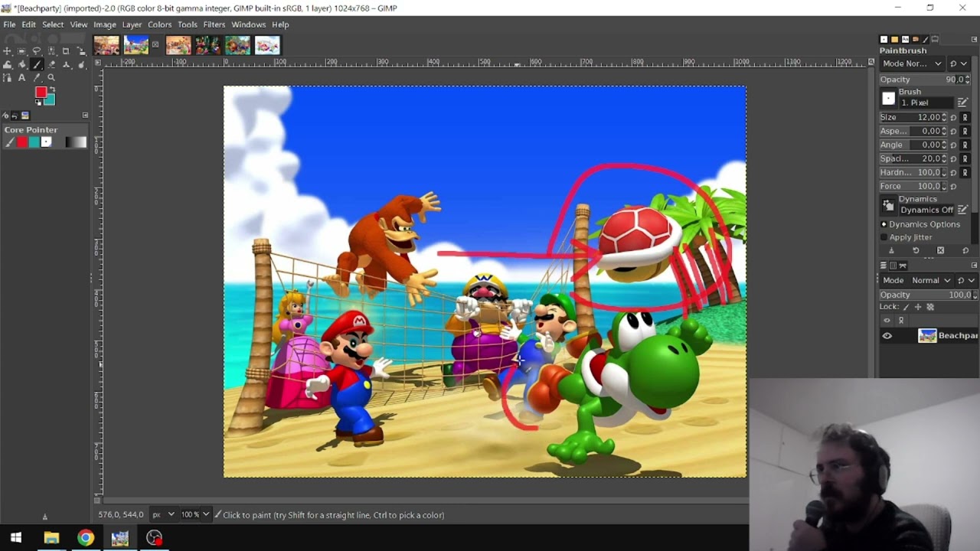This screenshot has width=980, height=551.
Task: Select the Text tool
Action: tap(21, 78)
